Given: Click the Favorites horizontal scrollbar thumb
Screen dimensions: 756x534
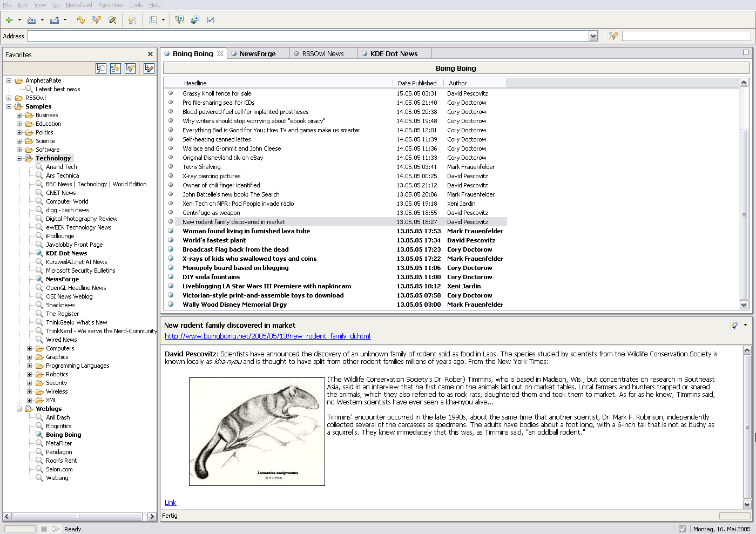Looking at the screenshot, I should [78, 517].
